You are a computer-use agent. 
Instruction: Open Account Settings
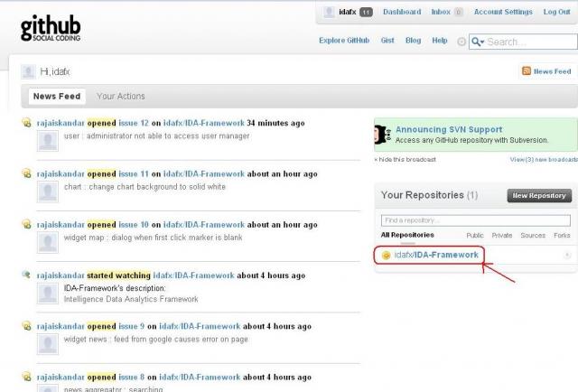503,12
